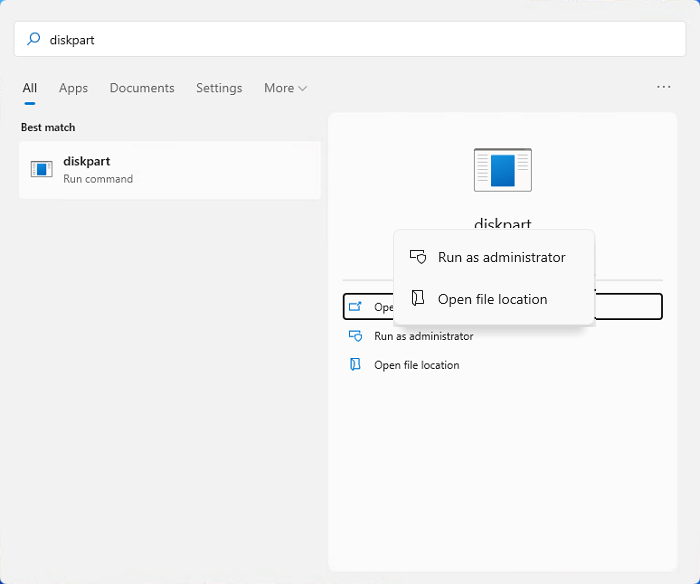Open the three-dot options menu

click(x=664, y=88)
